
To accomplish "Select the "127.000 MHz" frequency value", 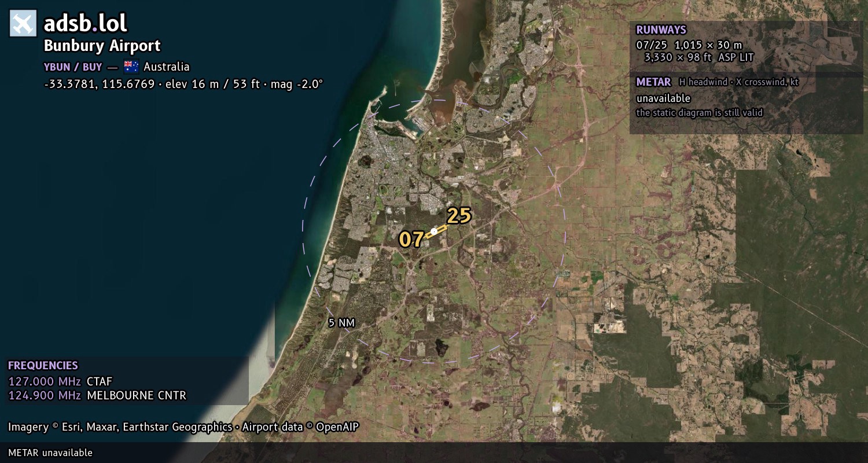I will pyautogui.click(x=45, y=381).
